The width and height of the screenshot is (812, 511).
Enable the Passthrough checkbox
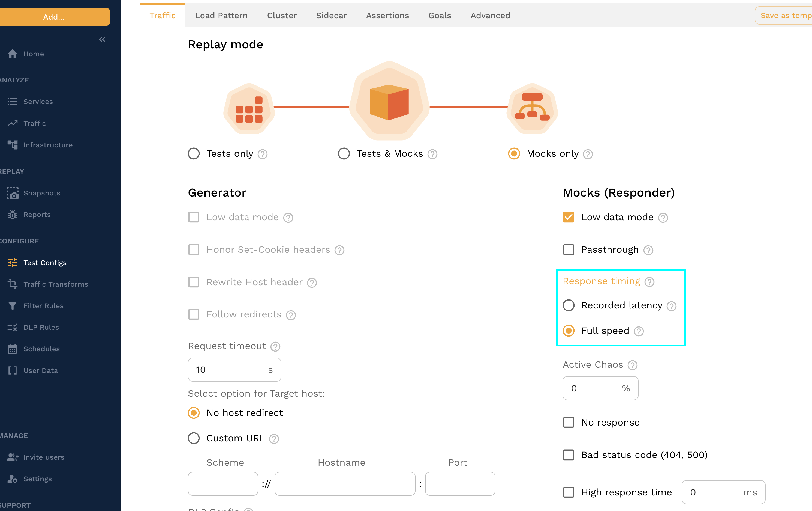point(568,250)
